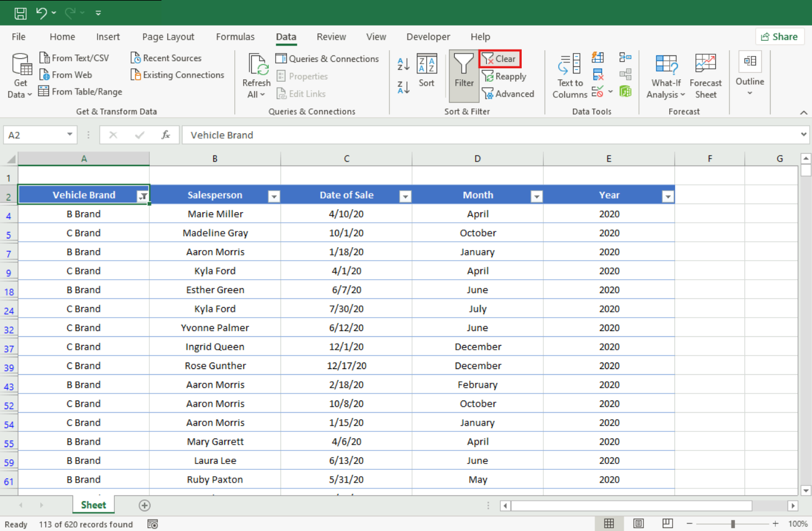Switch to the Insert tab
The height and width of the screenshot is (531, 812).
(108, 37)
